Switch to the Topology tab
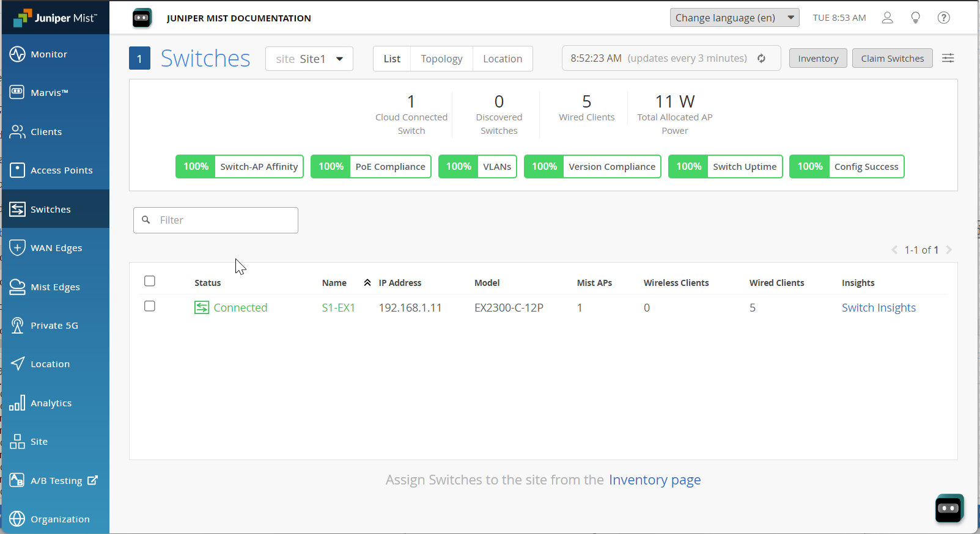This screenshot has width=980, height=534. click(441, 59)
